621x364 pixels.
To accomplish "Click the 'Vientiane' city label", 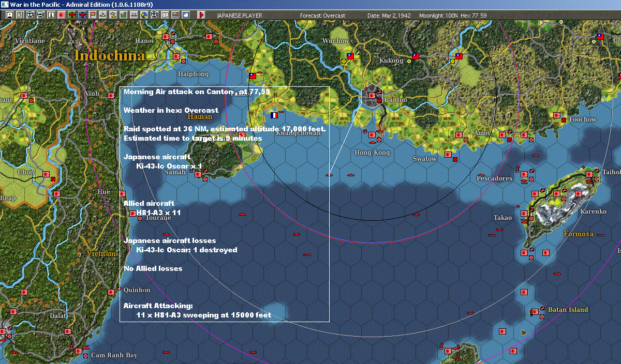I will coord(29,40).
